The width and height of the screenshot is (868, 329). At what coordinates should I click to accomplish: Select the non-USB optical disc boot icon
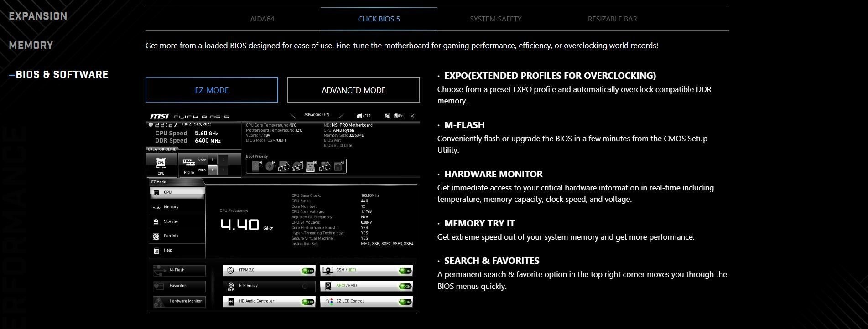pyautogui.click(x=270, y=166)
